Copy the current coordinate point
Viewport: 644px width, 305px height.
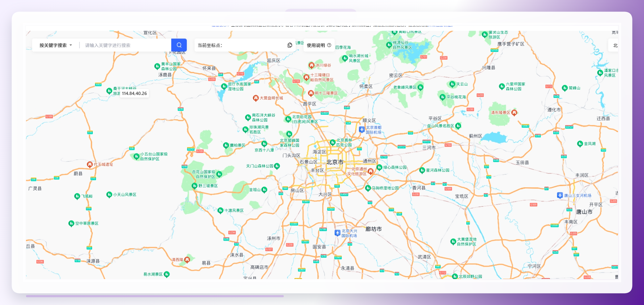290,45
